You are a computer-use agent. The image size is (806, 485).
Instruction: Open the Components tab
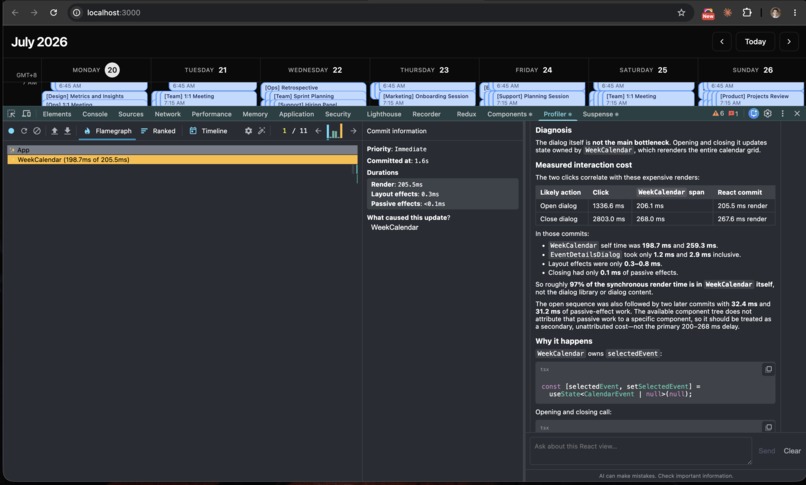(509, 114)
